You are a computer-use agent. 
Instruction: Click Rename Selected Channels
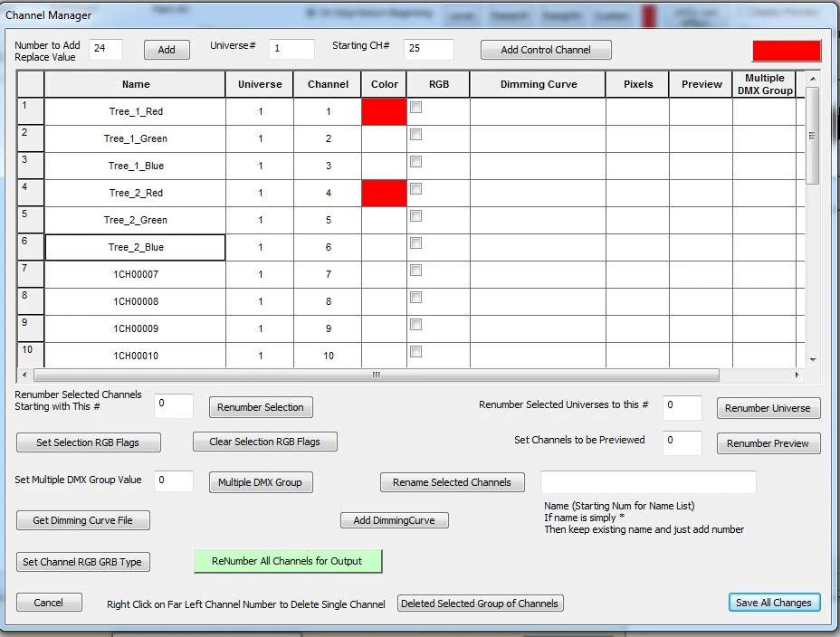(452, 482)
